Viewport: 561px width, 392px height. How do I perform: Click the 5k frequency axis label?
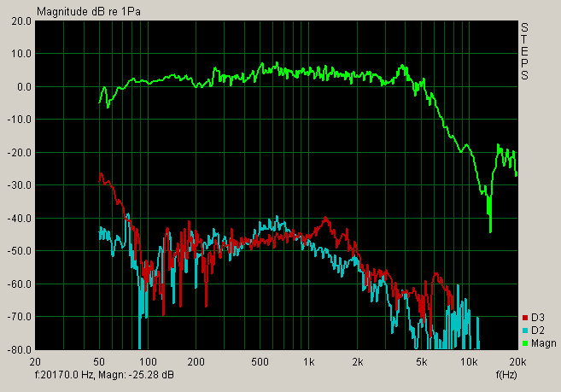422,361
